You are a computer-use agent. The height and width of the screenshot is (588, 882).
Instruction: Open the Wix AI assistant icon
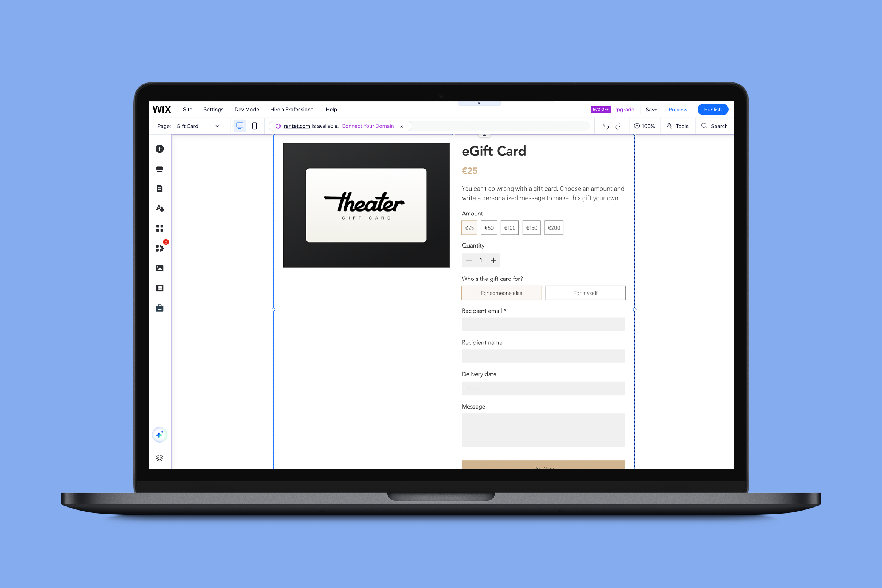[160, 435]
